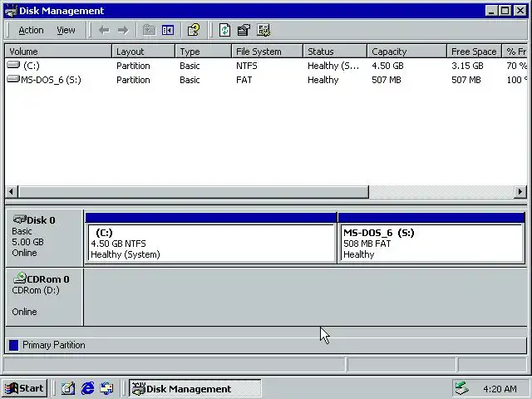Image resolution: width=532 pixels, height=399 pixels.
Task: Sort by Type column header
Action: coord(204,52)
